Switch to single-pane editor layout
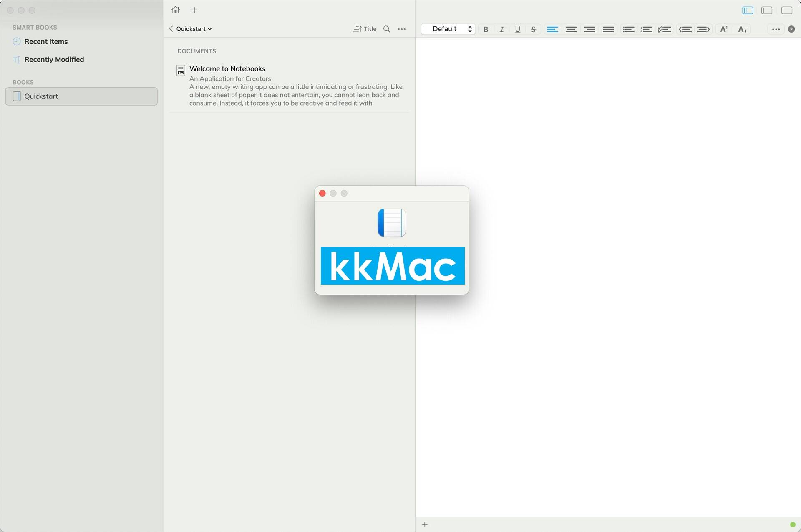This screenshot has width=801, height=532. [786, 10]
